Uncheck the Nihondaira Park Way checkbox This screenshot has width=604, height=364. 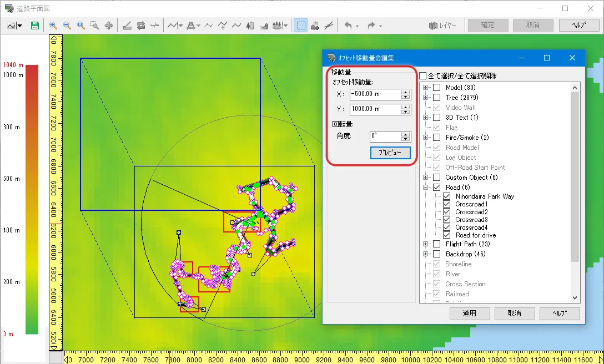tap(447, 196)
